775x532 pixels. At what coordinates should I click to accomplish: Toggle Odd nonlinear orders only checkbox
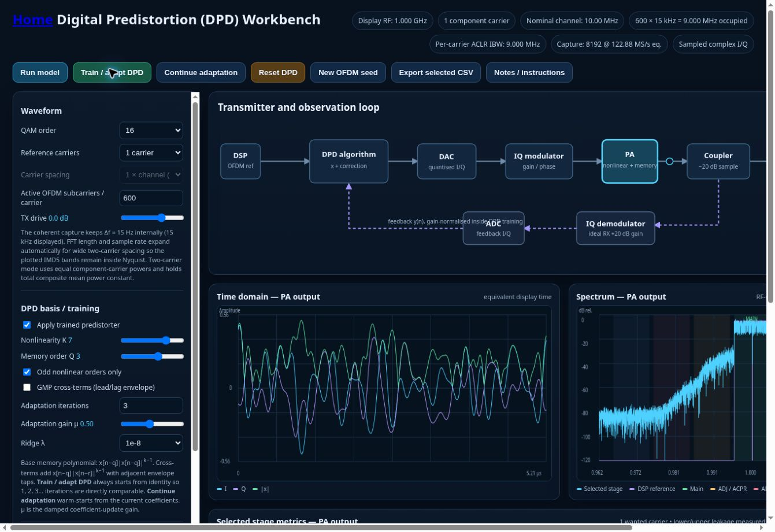click(x=27, y=372)
